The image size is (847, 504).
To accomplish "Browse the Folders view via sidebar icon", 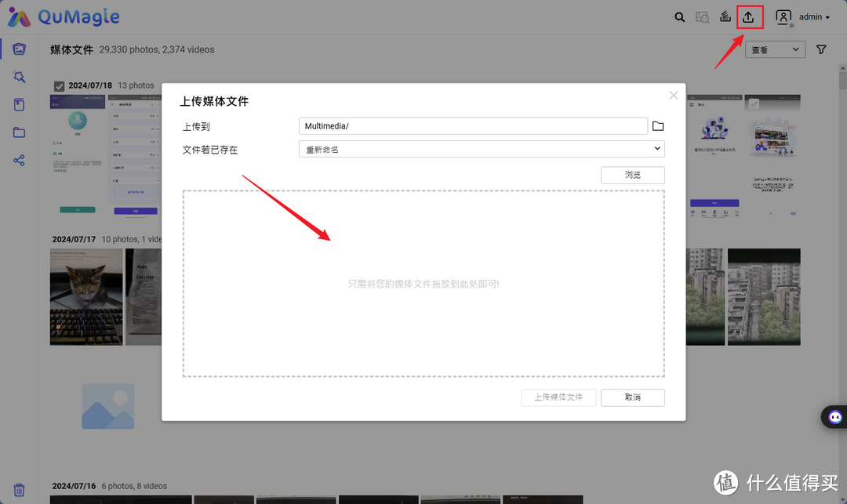I will [x=19, y=132].
